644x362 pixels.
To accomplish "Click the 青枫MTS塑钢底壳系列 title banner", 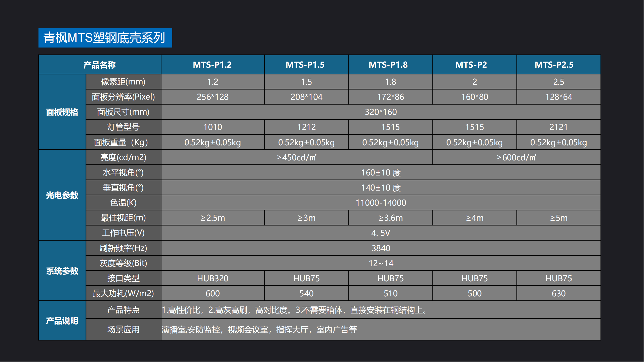I will tap(105, 38).
